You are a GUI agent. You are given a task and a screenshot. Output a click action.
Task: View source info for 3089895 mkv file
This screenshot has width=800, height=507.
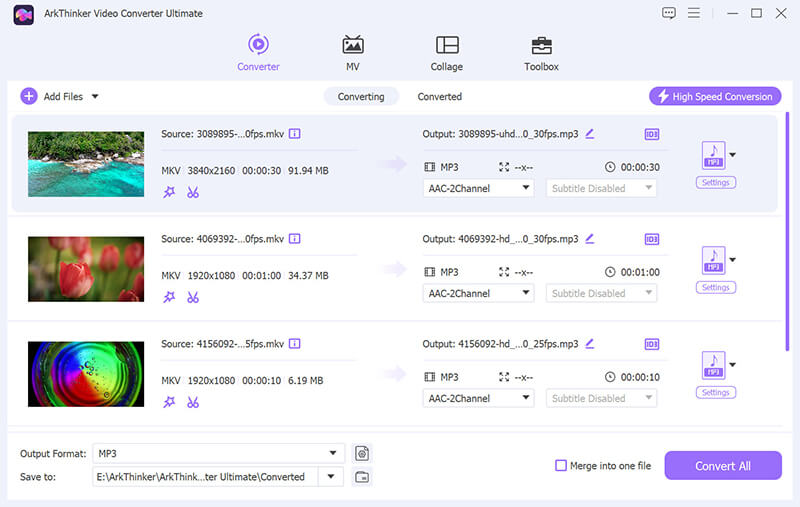294,134
